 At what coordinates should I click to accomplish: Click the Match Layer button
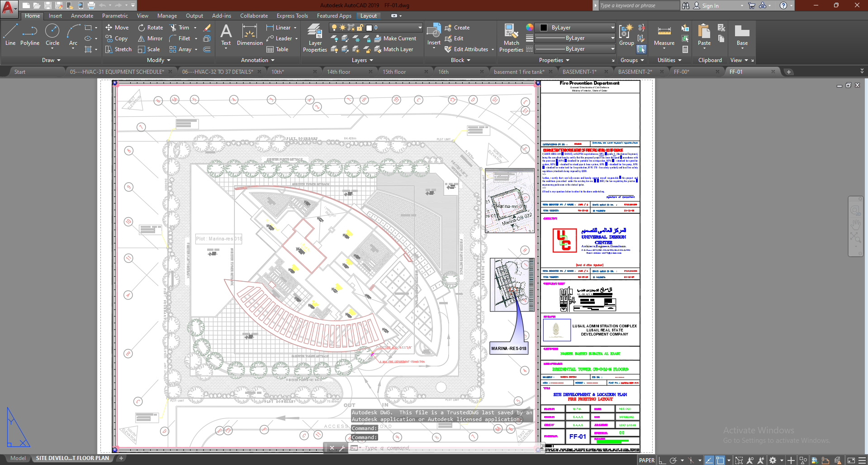point(398,49)
